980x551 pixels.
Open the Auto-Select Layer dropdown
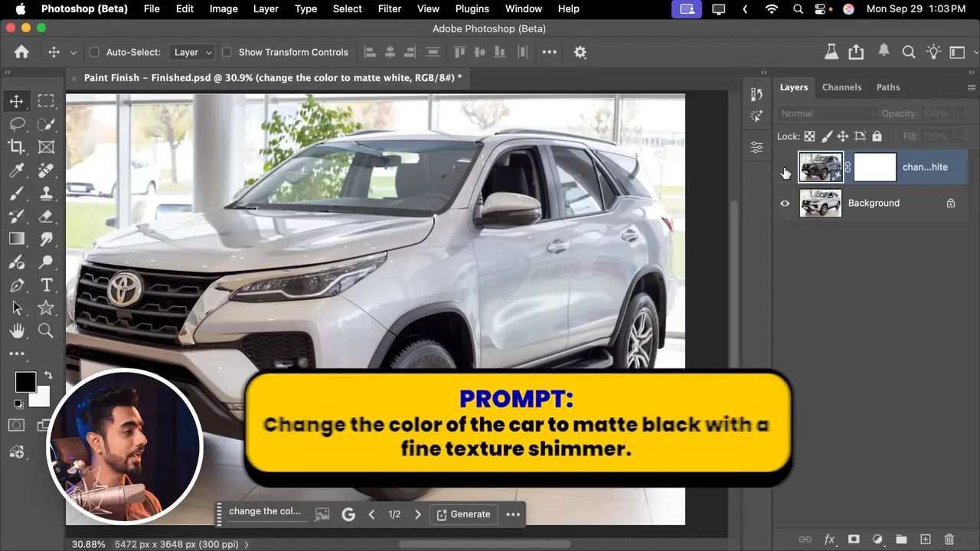193,52
